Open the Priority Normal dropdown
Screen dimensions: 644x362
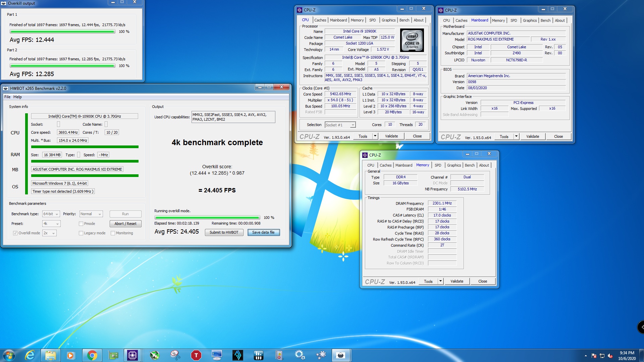(91, 214)
